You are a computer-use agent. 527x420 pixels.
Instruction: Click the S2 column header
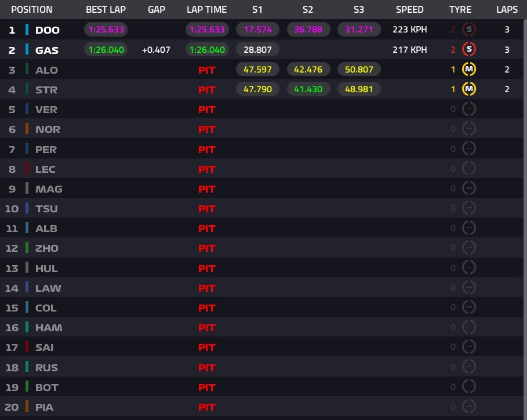pyautogui.click(x=308, y=9)
